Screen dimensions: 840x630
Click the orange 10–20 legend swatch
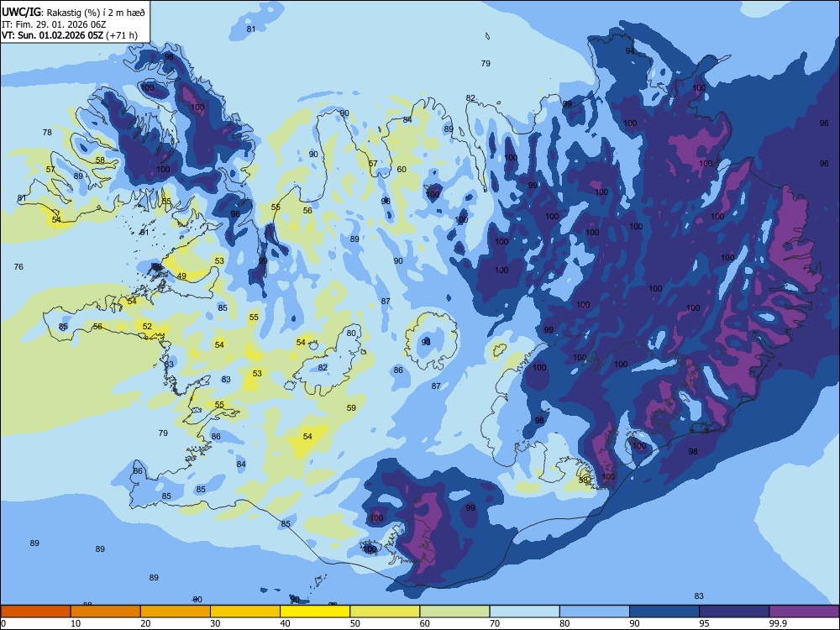(x=106, y=612)
